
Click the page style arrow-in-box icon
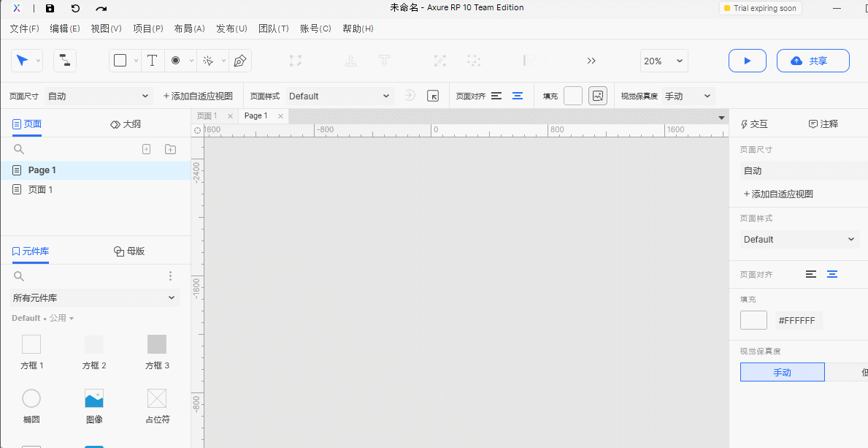[433, 96]
